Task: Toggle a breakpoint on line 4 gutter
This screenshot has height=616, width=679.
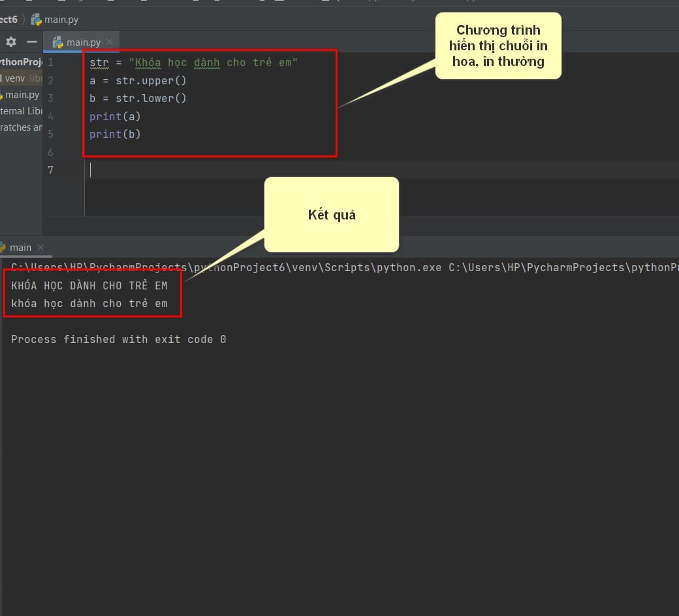Action: 65,116
